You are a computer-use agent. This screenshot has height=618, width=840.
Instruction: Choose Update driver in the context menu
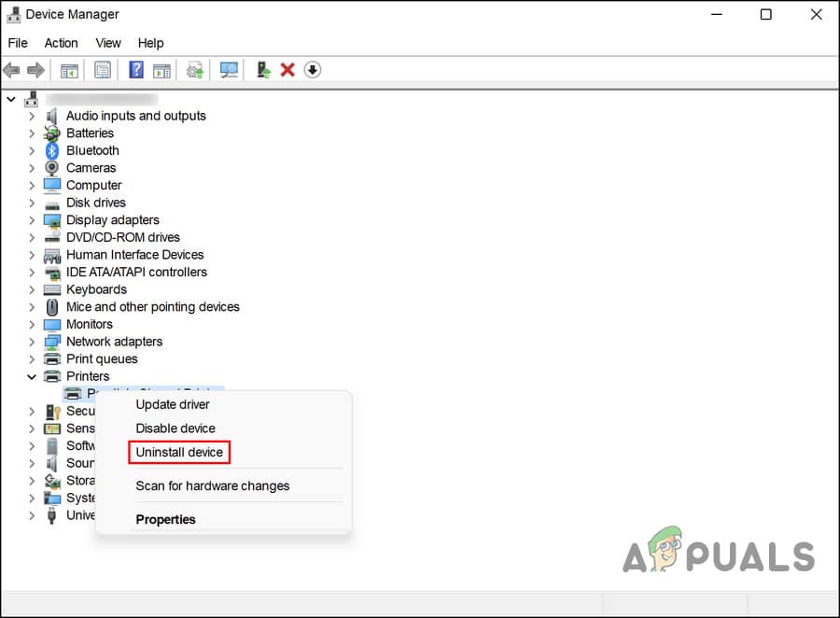[173, 404]
